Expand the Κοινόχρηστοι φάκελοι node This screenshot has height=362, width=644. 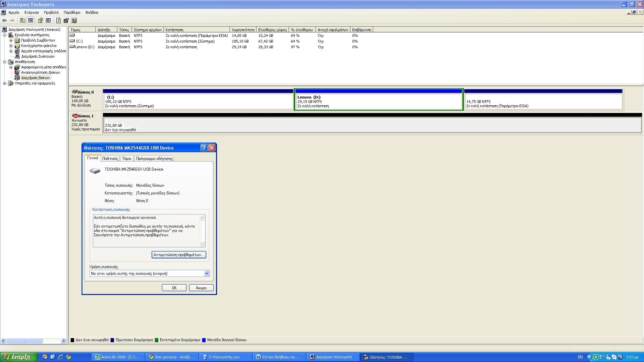11,46
